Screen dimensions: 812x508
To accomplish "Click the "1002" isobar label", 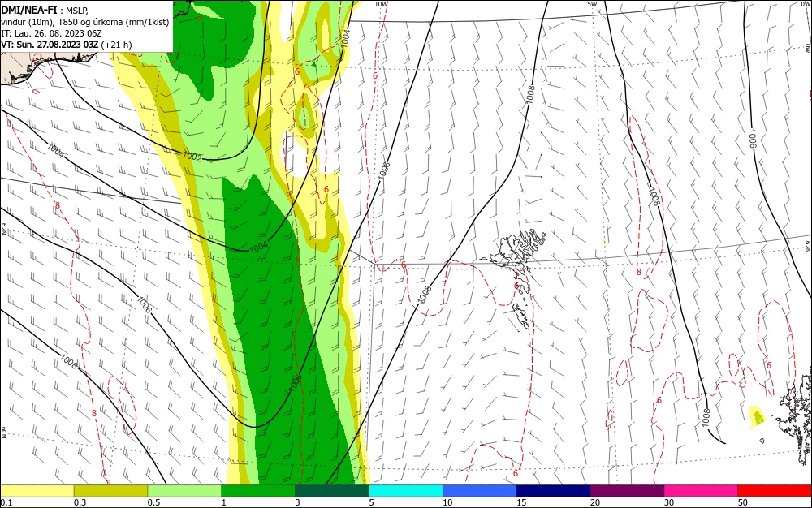I will click(192, 157).
